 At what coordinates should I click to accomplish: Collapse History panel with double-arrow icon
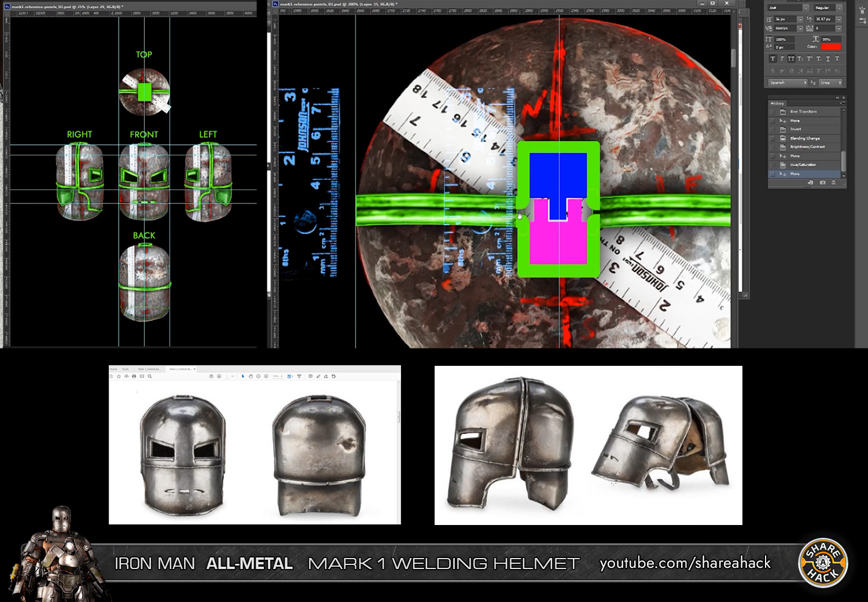click(837, 97)
